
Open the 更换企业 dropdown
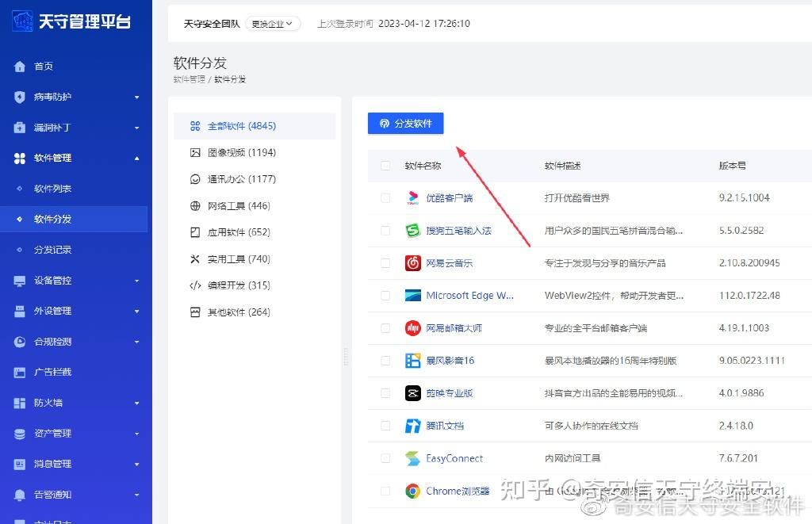(272, 23)
